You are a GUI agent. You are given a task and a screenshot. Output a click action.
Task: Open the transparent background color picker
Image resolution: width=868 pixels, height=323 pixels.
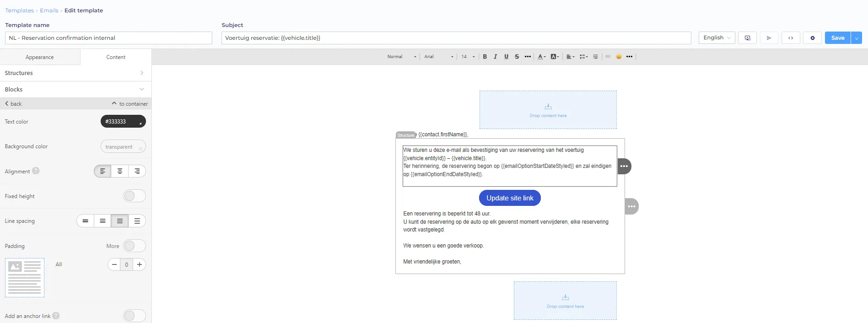coord(123,146)
